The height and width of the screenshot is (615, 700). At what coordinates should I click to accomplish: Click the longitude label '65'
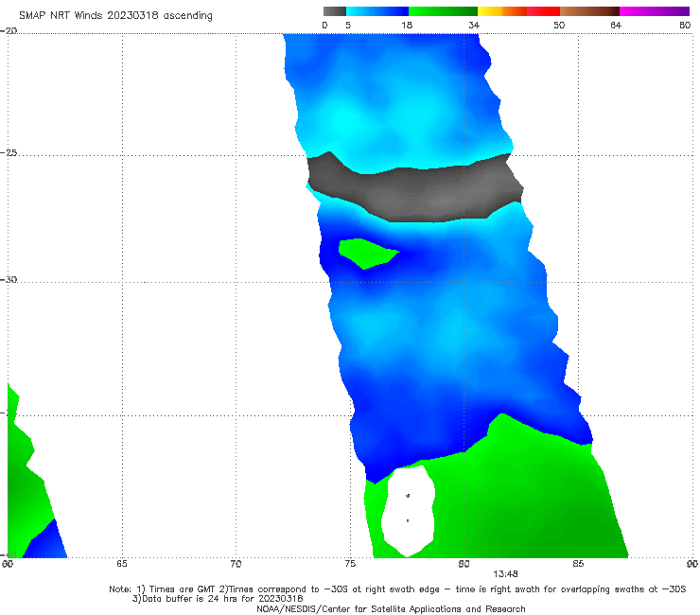(x=122, y=564)
